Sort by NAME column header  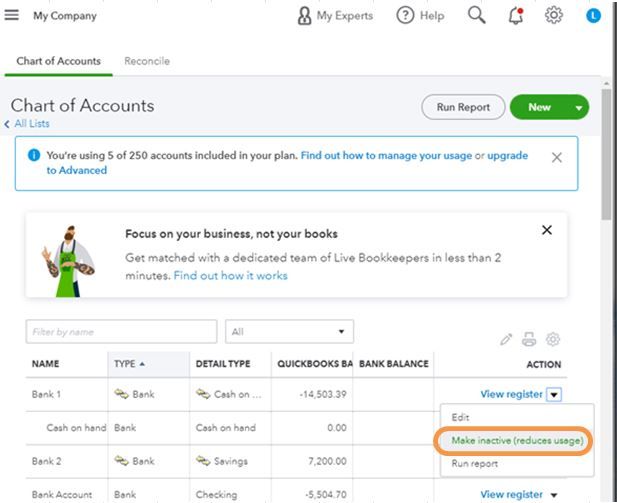coord(45,364)
